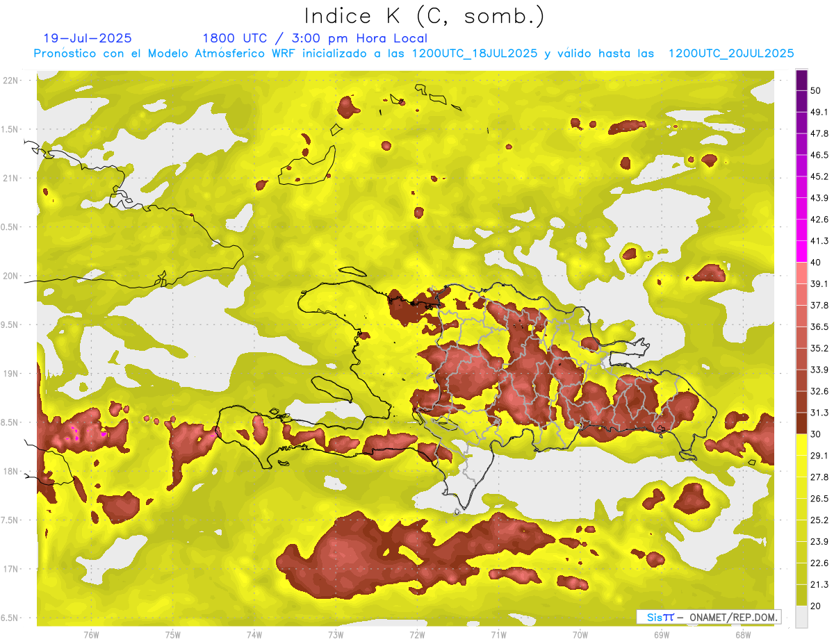Click longitude axis label "74W"
834x644 pixels.
click(x=254, y=635)
